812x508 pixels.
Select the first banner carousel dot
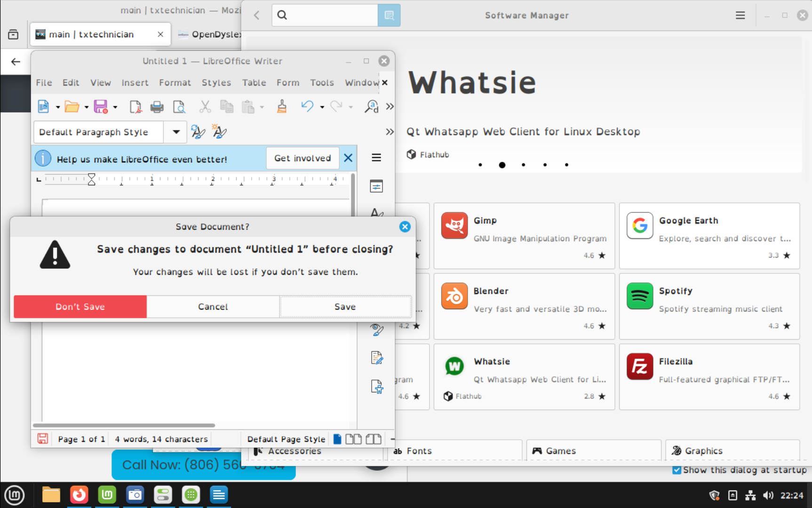coord(480,165)
